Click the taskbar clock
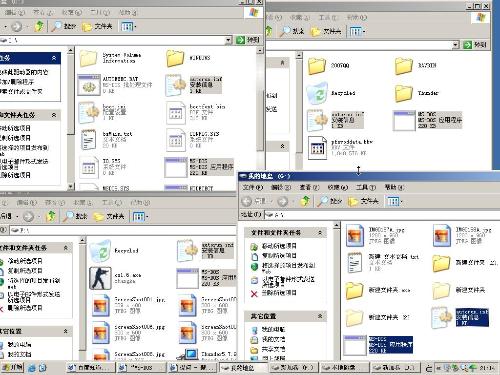 pyautogui.click(x=487, y=368)
